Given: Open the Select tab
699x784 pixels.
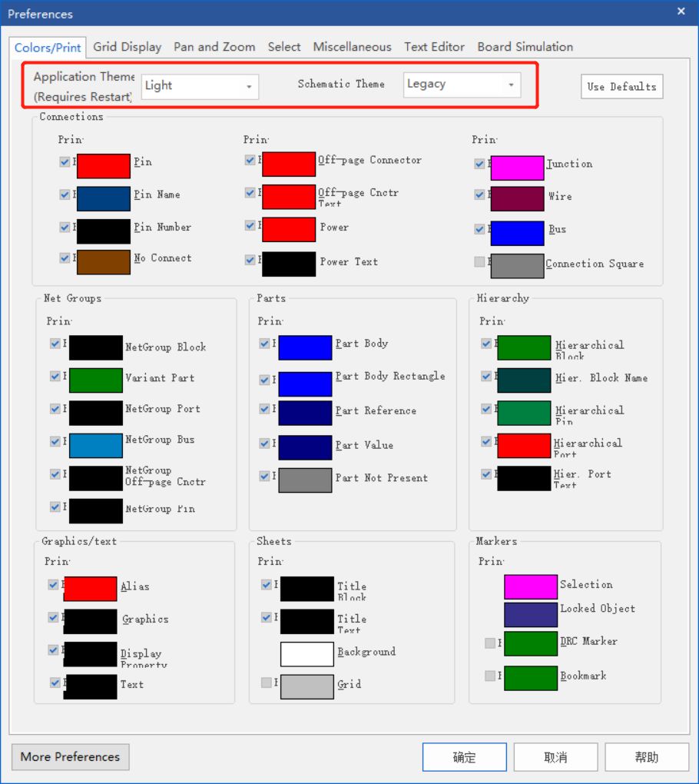Looking at the screenshot, I should click(x=283, y=47).
